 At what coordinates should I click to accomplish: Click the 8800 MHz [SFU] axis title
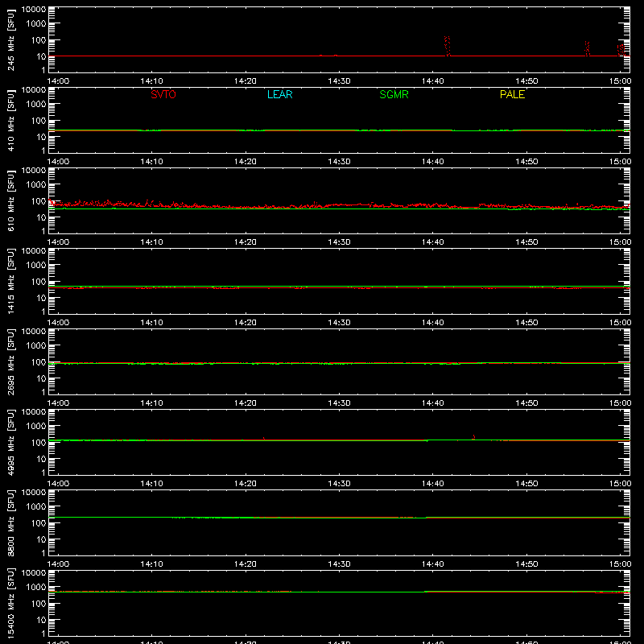[x=10, y=522]
